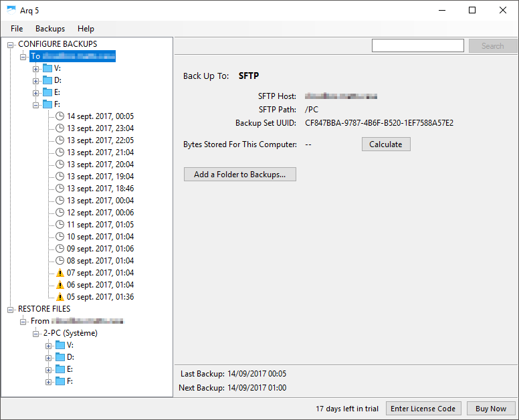Collapse the 2-PC (Système) node
Image resolution: width=519 pixels, height=420 pixels.
click(35, 334)
